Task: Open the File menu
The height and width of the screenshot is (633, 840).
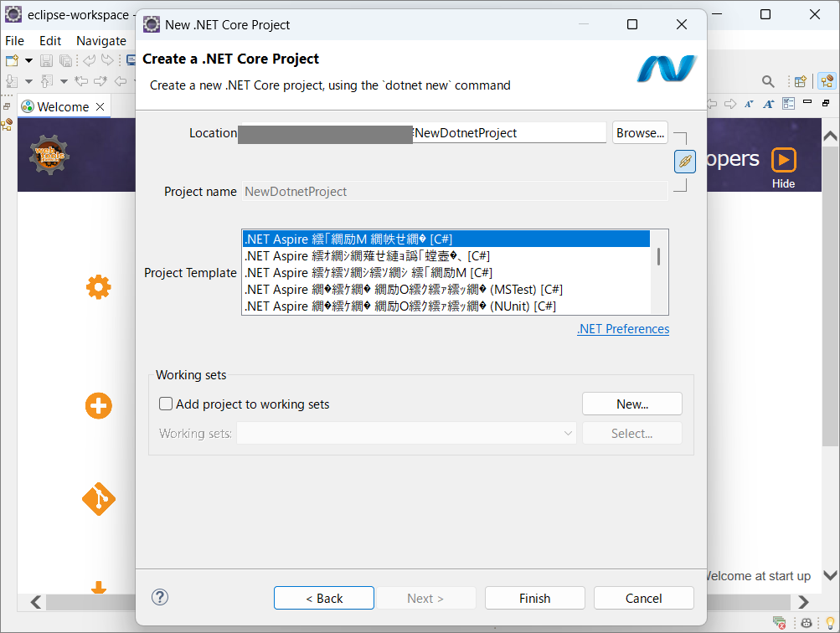Action: click(x=14, y=41)
